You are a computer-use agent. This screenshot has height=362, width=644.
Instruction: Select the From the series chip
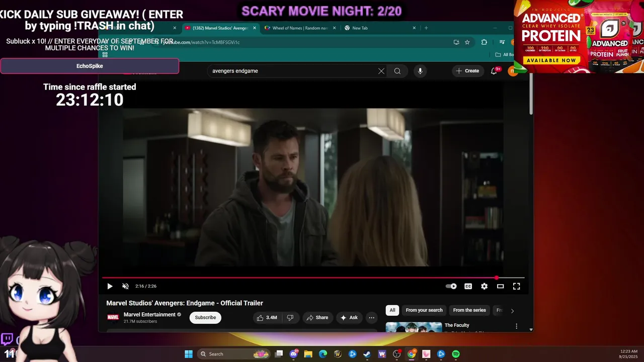click(469, 310)
